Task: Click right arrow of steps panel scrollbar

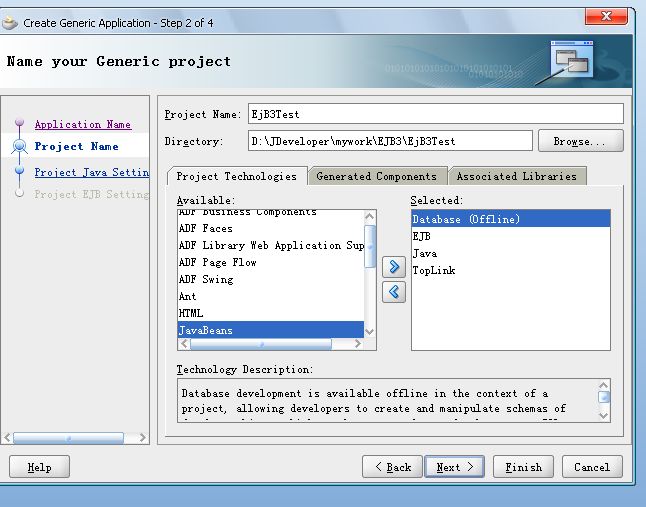Action: click(x=143, y=437)
